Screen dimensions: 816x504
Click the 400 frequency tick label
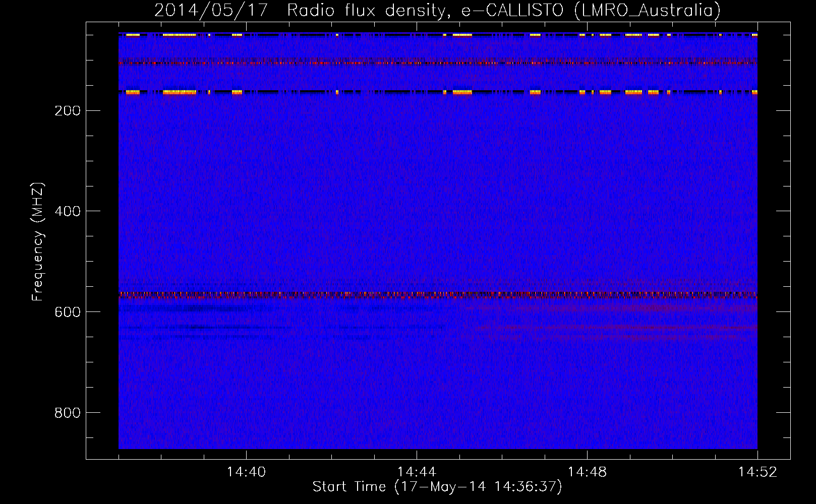(68, 211)
